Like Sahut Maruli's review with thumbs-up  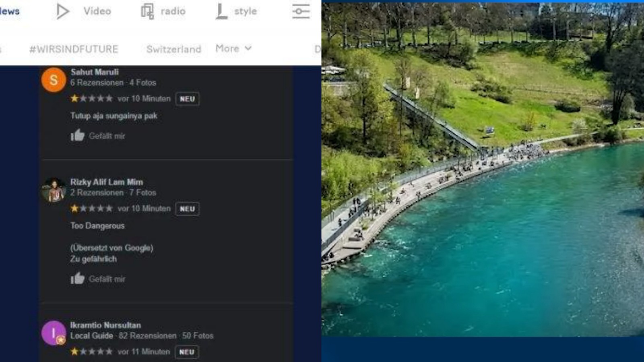tap(78, 136)
